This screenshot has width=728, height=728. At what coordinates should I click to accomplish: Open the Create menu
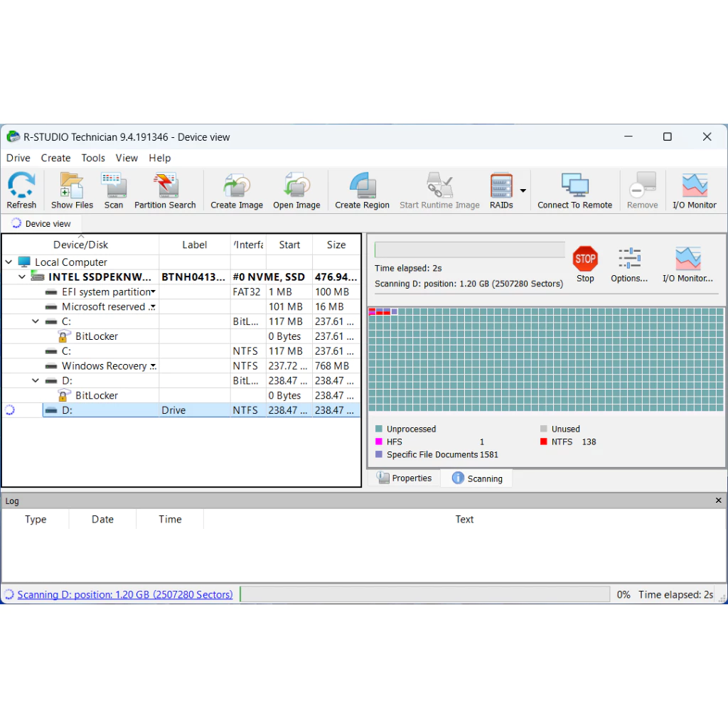click(x=55, y=158)
